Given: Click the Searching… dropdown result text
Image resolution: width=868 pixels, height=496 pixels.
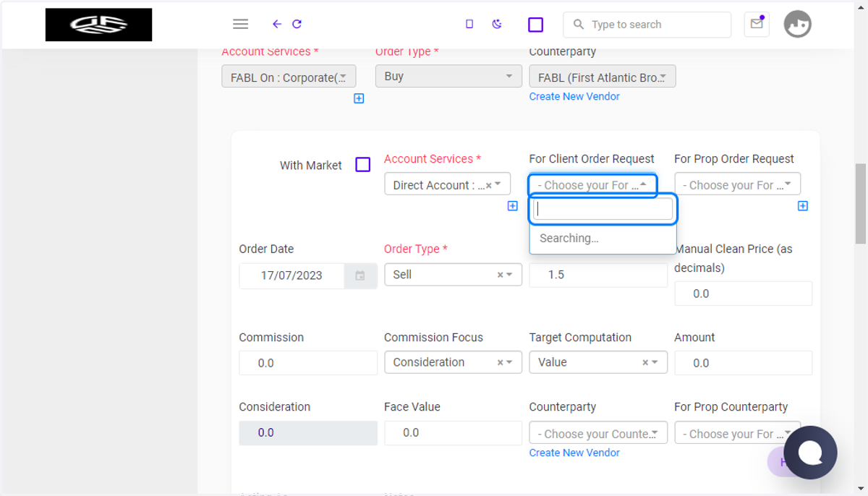Looking at the screenshot, I should pyautogui.click(x=569, y=238).
